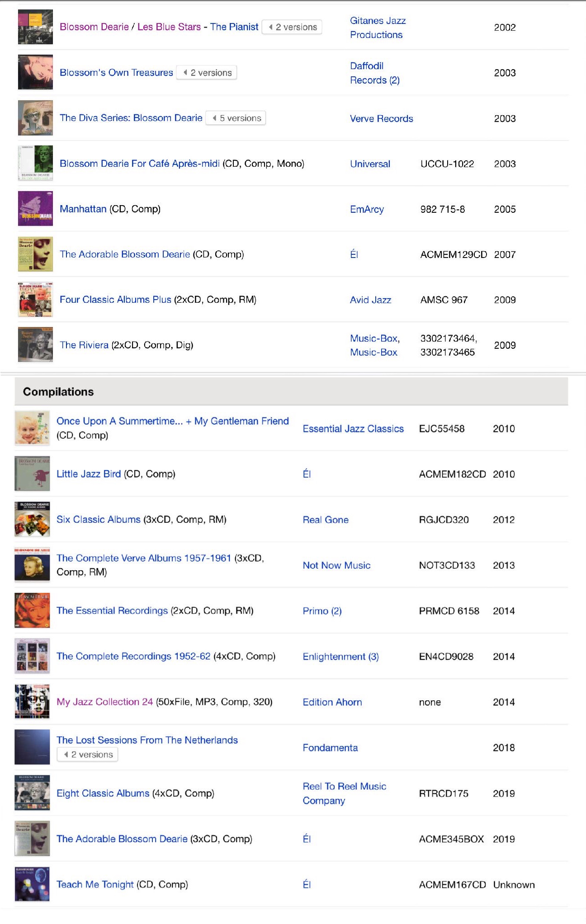View the Manhattan album artwork
The height and width of the screenshot is (924, 586).
pos(35,209)
